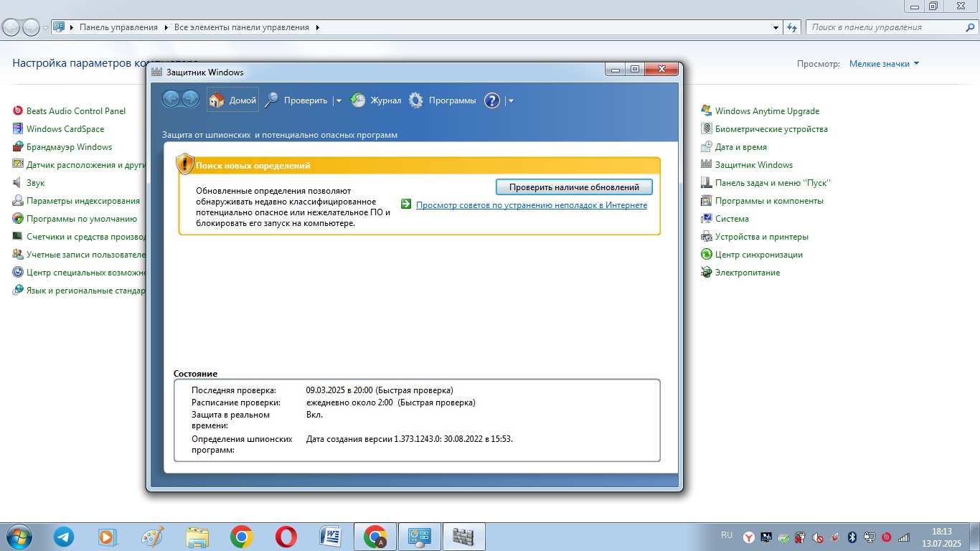
Task: Click the Show desktop strip at taskbar end
Action: point(975,537)
